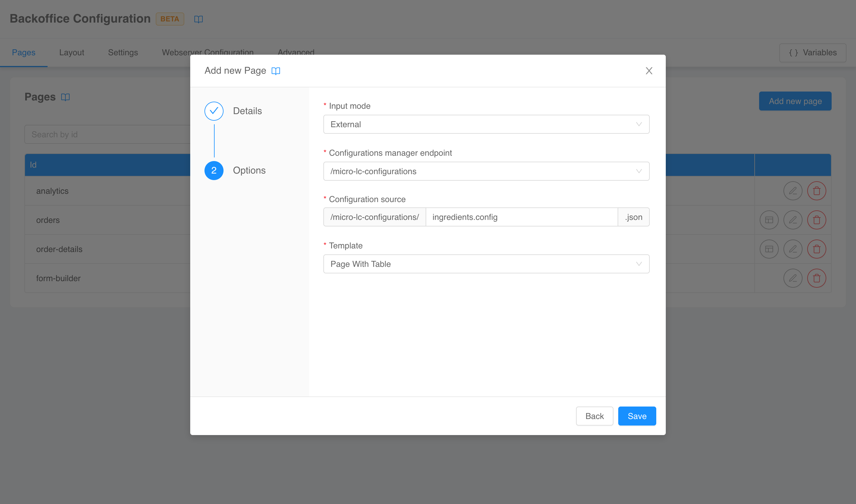Image resolution: width=856 pixels, height=504 pixels.
Task: Save the new page
Action: pyautogui.click(x=637, y=416)
